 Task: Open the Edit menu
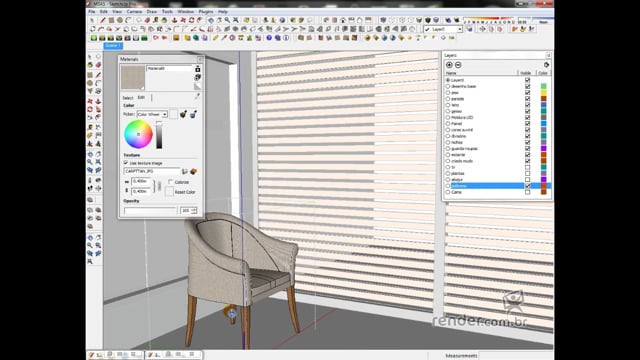click(104, 12)
